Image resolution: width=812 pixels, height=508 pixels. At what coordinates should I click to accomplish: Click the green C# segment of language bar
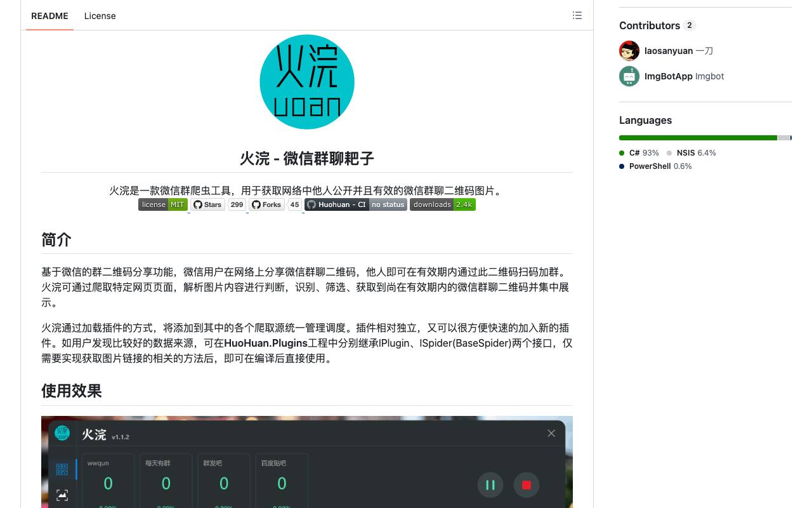pos(698,138)
